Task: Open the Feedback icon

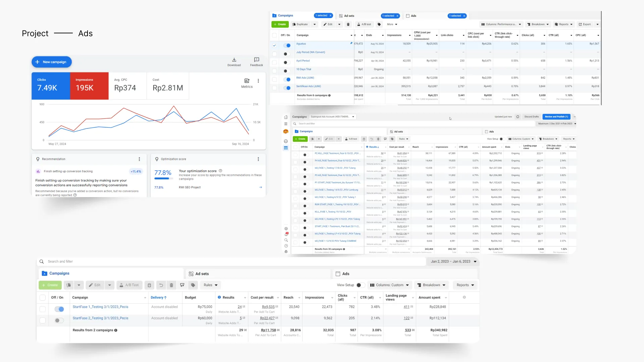Action: [256, 60]
